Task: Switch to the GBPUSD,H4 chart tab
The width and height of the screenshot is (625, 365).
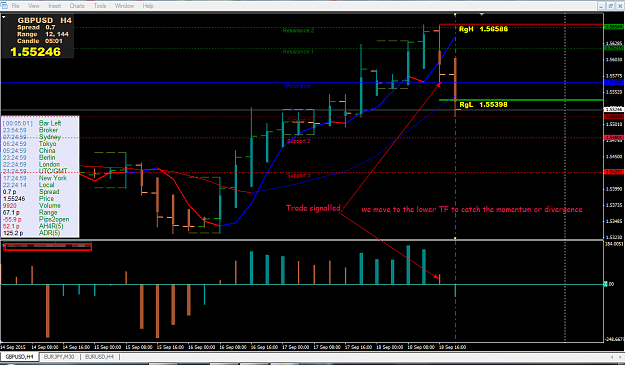Action: 20,357
